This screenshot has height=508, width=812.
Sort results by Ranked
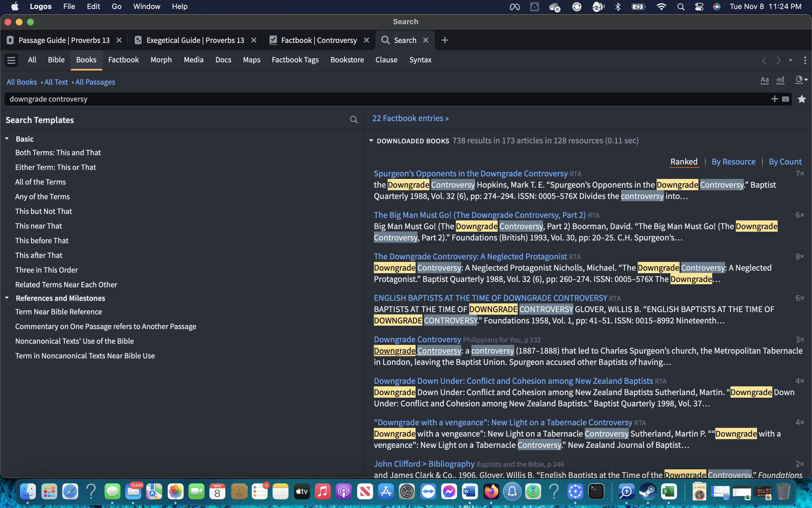684,162
